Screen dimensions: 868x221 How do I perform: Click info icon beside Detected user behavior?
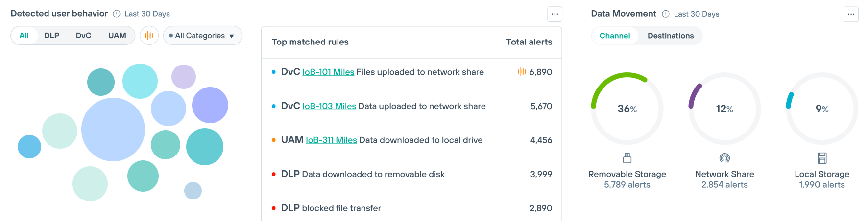pos(117,14)
